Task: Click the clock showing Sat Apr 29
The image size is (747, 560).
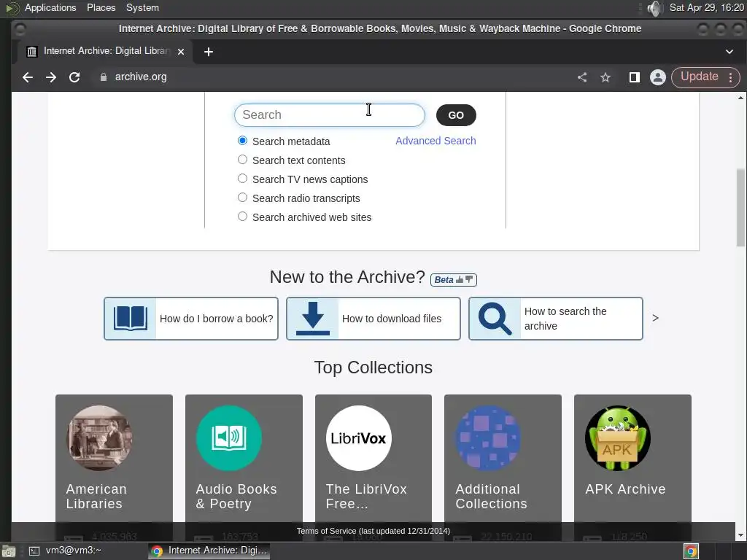Action: tap(706, 8)
